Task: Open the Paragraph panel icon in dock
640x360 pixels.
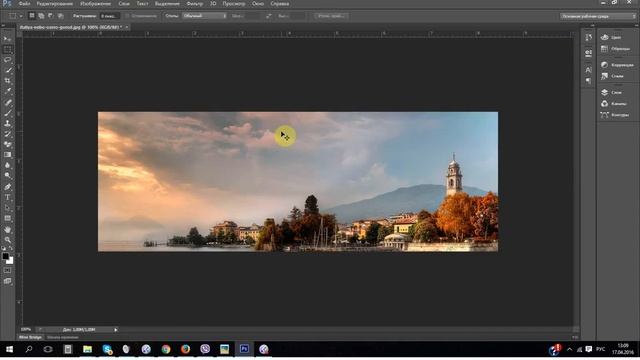Action: [x=588, y=81]
